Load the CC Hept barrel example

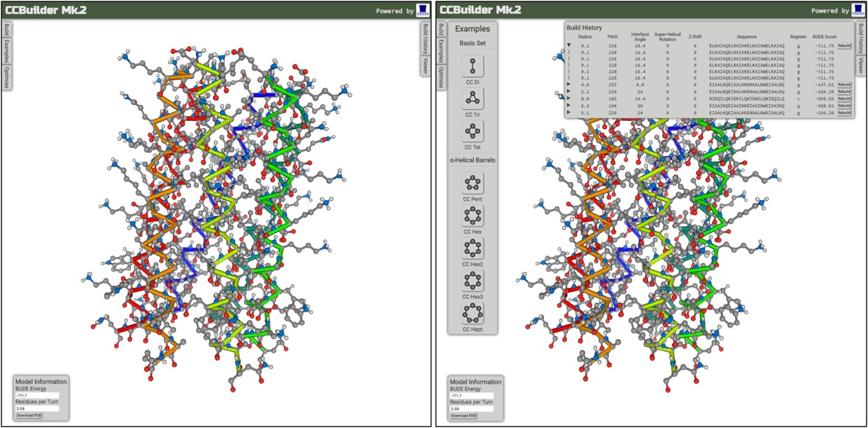tap(473, 313)
